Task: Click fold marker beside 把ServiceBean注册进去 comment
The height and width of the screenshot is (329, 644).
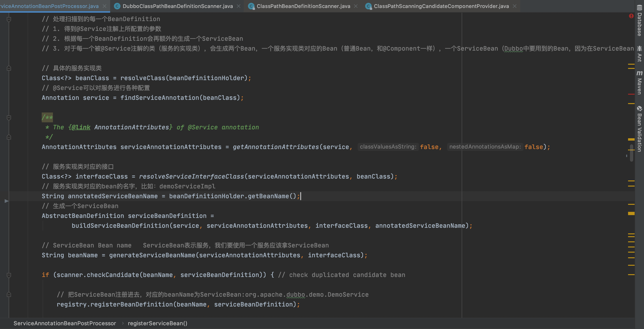Action: [x=9, y=295]
